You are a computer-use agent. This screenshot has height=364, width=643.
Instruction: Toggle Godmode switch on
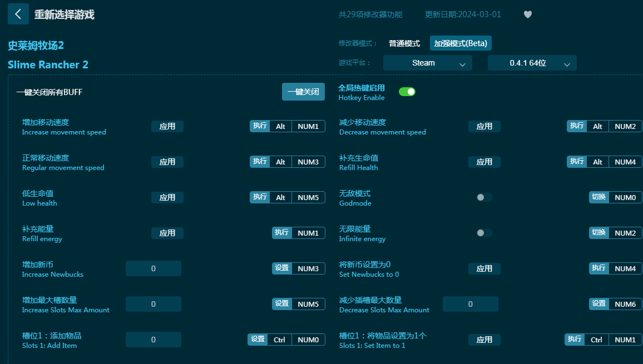[x=484, y=198]
